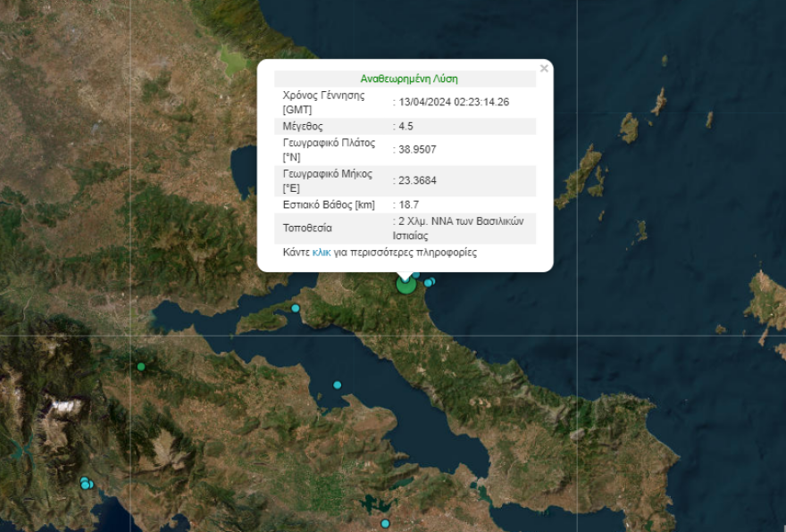786x532 pixels.
Task: Click the green earthquake marker in the western mountains
Action: click(139, 366)
